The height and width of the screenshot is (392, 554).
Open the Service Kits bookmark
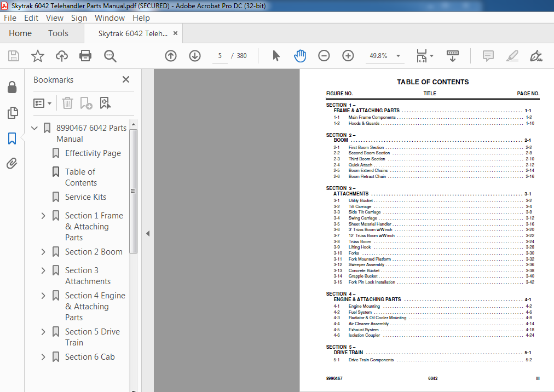85,197
